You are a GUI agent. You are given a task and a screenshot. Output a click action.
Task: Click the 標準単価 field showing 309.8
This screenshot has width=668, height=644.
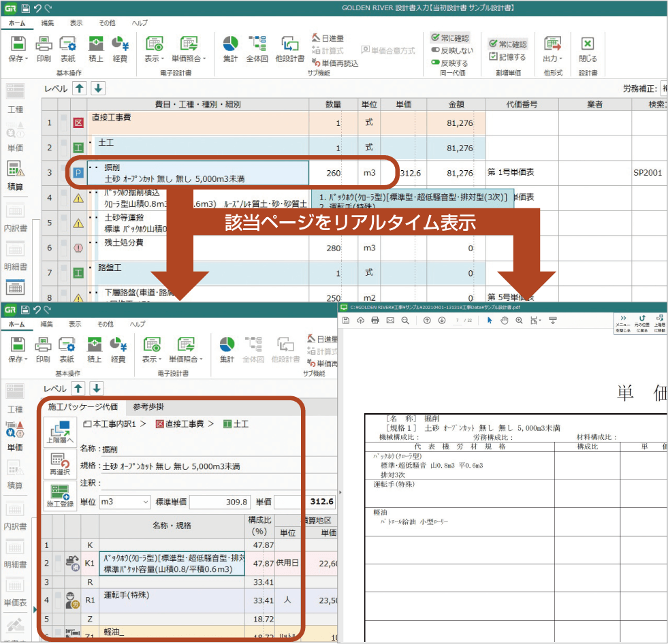point(220,502)
